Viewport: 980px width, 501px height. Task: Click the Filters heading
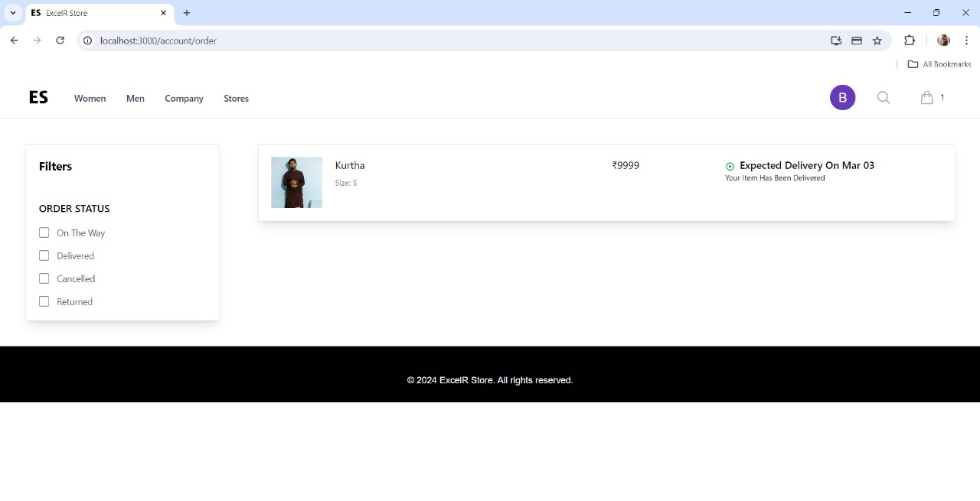[55, 166]
